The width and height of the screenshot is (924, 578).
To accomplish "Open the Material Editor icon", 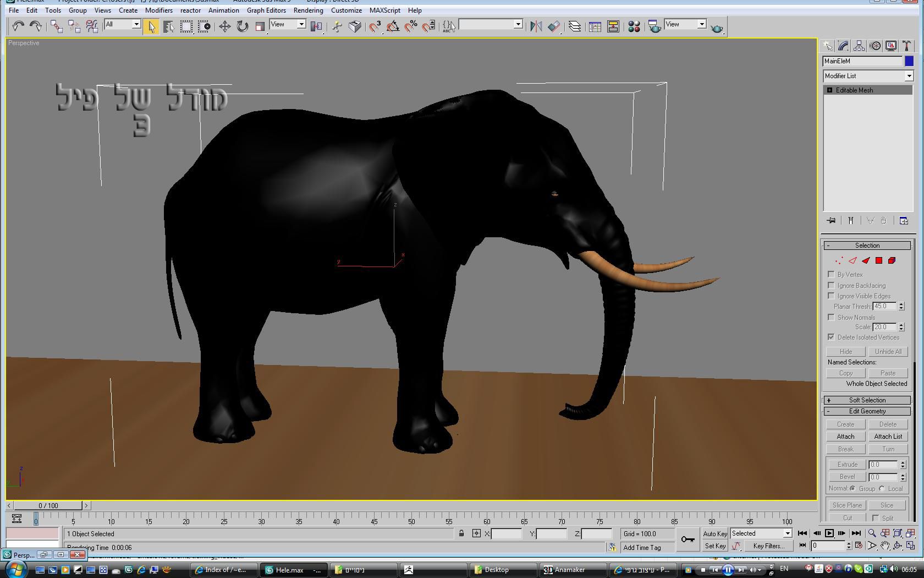I will pos(634,26).
